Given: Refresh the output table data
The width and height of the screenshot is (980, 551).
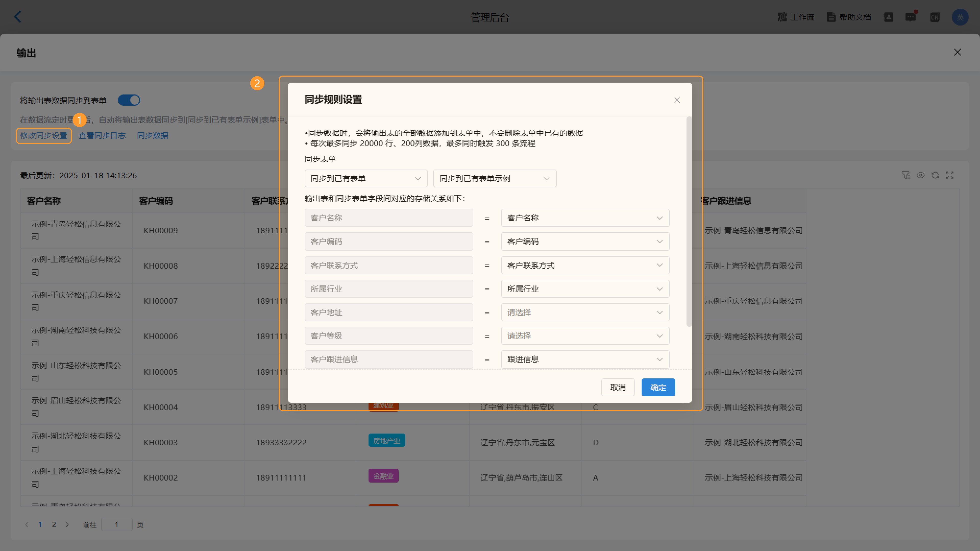Looking at the screenshot, I should [935, 175].
